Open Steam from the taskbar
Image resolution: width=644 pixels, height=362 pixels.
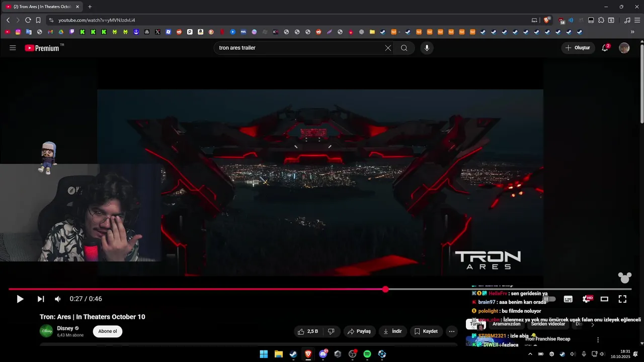pos(293,354)
